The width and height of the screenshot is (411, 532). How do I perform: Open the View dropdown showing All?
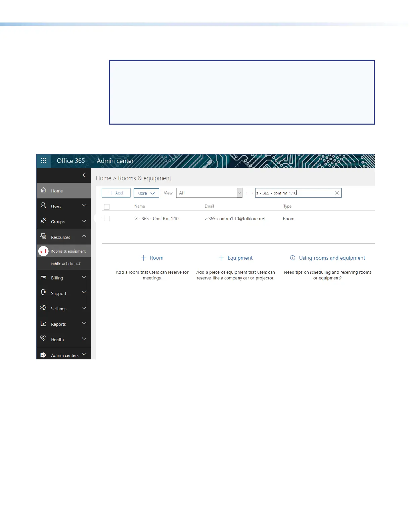coord(209,193)
